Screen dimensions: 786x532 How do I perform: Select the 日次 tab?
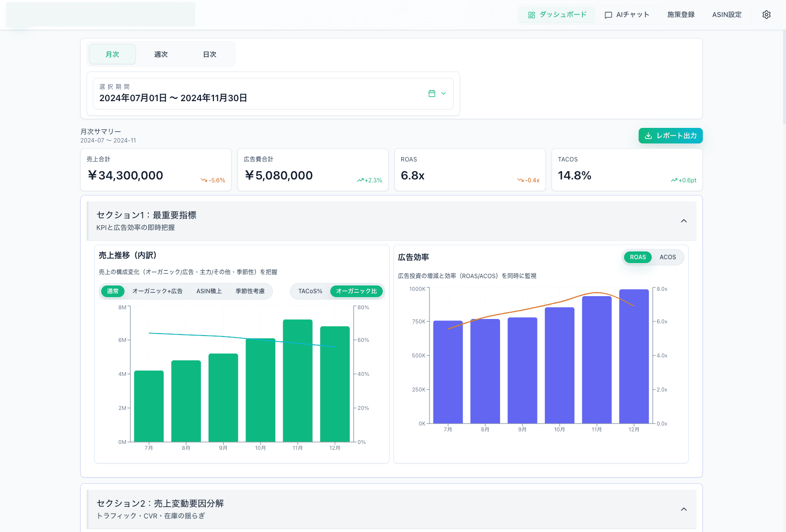[209, 54]
